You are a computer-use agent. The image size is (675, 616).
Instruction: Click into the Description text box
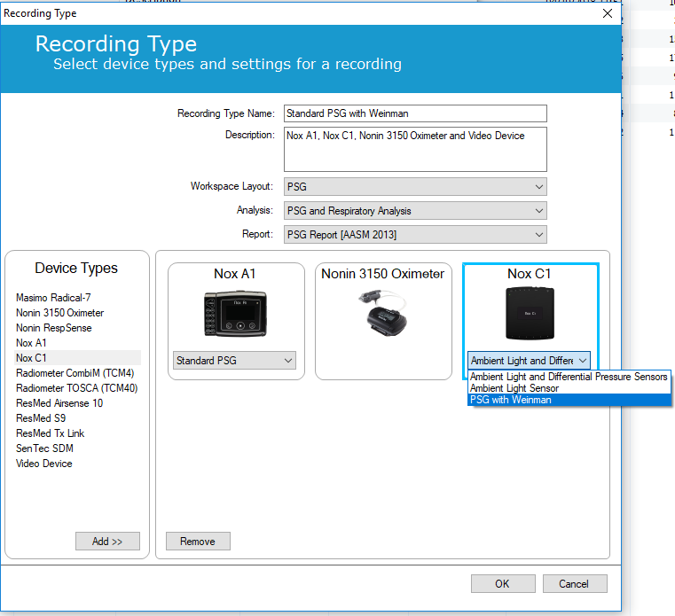(x=415, y=149)
